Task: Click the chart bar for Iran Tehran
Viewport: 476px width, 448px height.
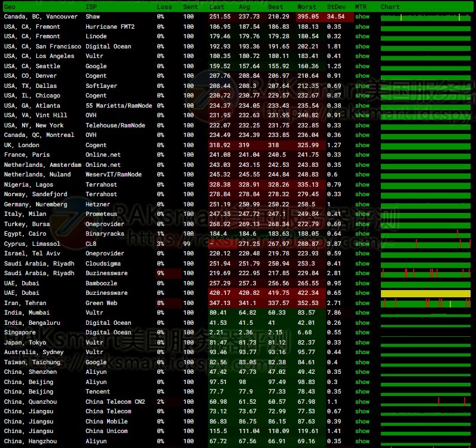Action: click(426, 303)
